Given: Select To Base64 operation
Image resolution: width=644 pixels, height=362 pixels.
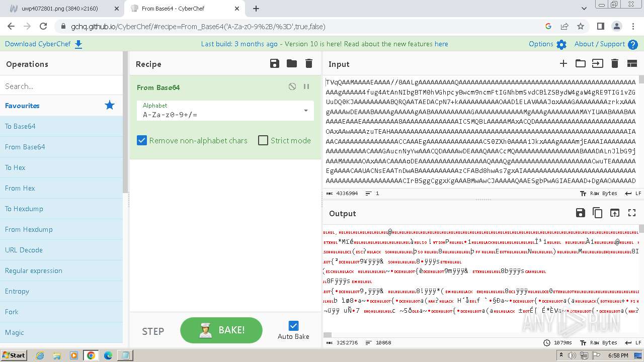Looking at the screenshot, I should (61, 126).
